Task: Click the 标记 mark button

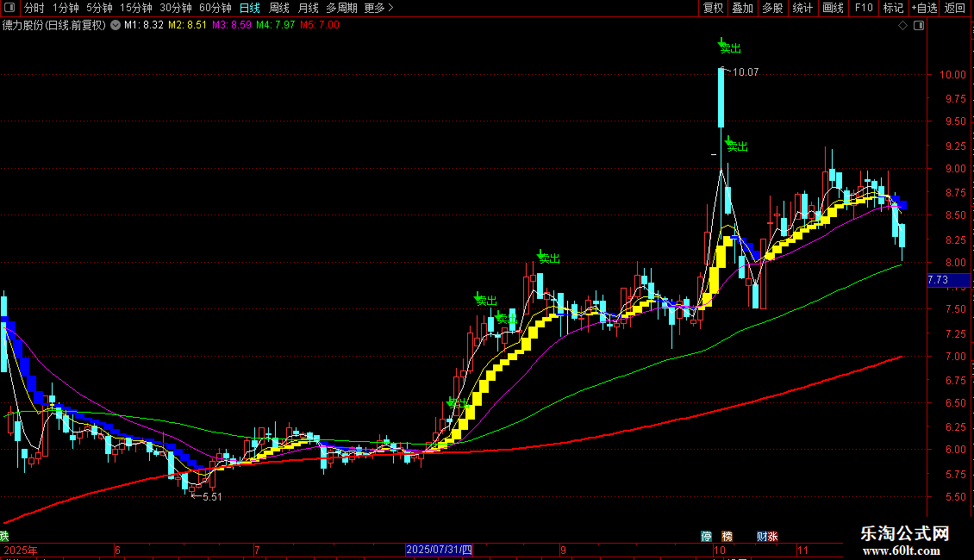Action: coord(893,8)
